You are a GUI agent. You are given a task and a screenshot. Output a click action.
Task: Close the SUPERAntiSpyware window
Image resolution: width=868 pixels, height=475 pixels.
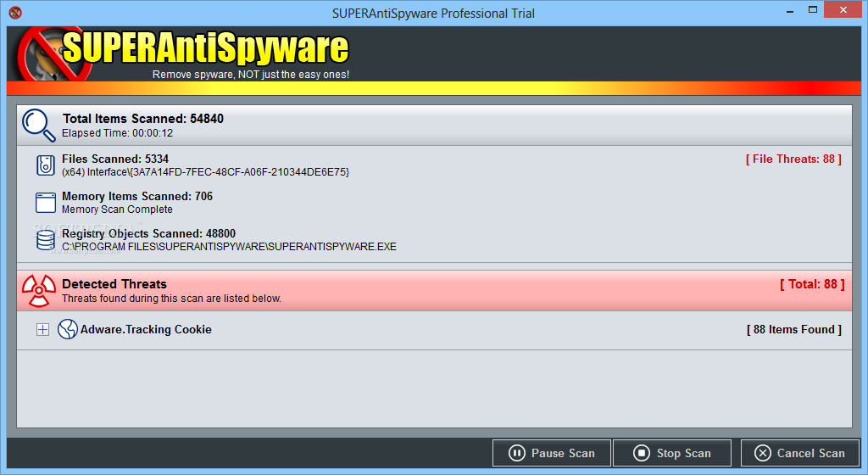tap(843, 10)
